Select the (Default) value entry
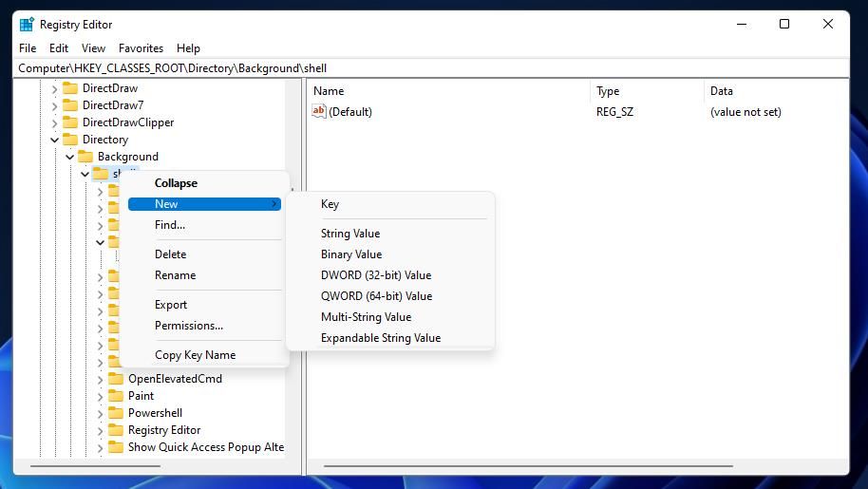Viewport: 868px width, 489px height. tap(350, 112)
